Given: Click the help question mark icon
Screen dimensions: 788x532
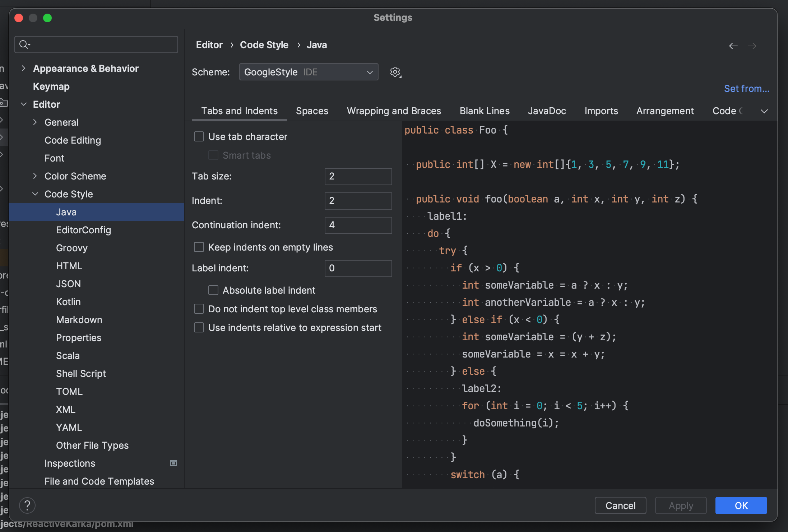Looking at the screenshot, I should point(27,505).
